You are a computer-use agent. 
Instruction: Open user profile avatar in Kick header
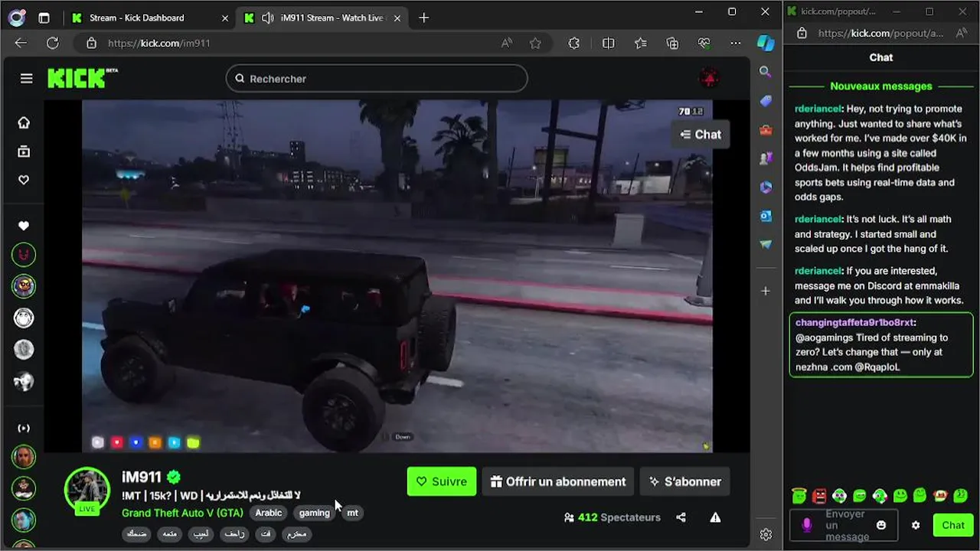tap(709, 78)
